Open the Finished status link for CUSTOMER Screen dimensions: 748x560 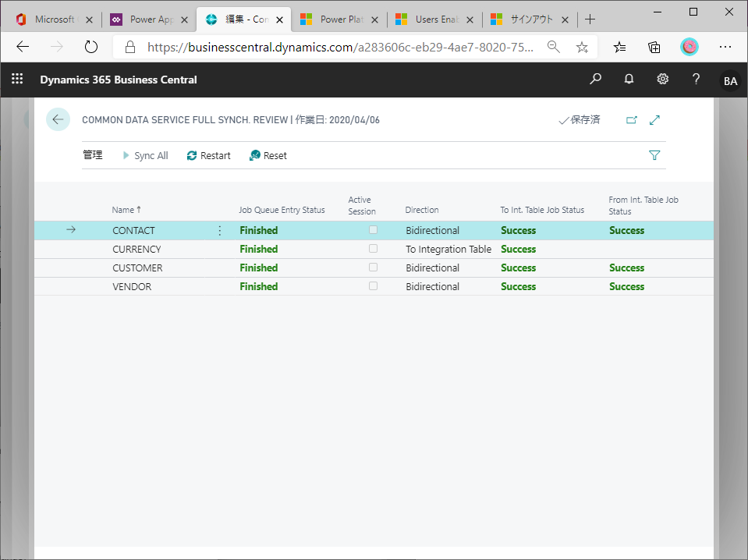258,268
